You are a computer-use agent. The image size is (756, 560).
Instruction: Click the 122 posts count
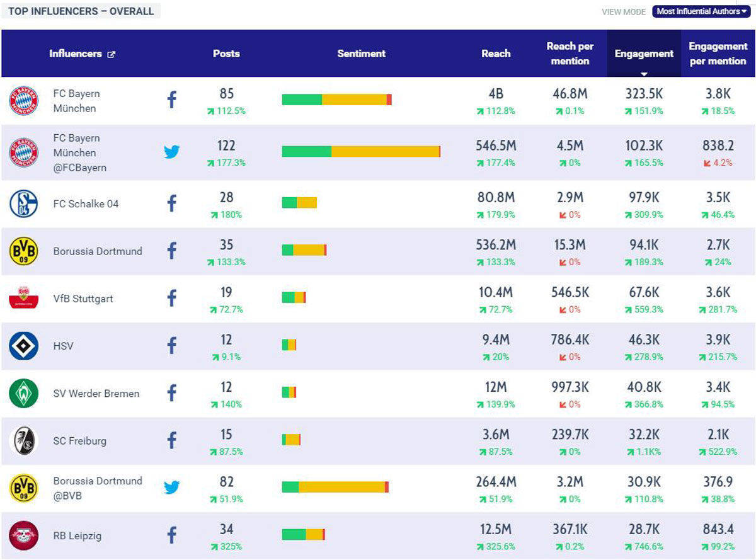(x=226, y=146)
